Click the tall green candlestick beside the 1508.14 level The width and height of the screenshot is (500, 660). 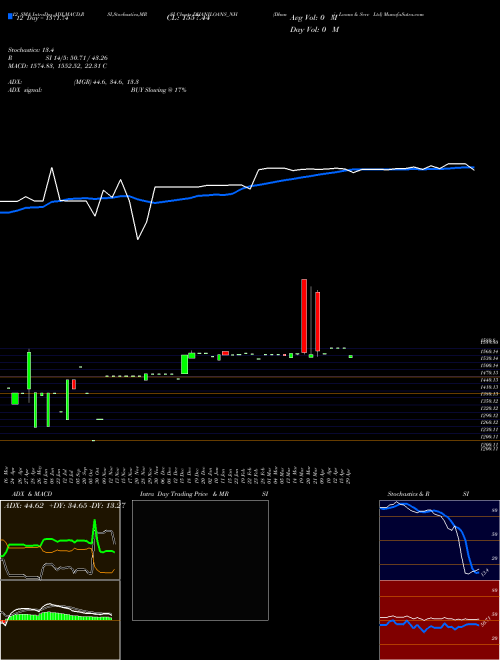pyautogui.click(x=184, y=364)
